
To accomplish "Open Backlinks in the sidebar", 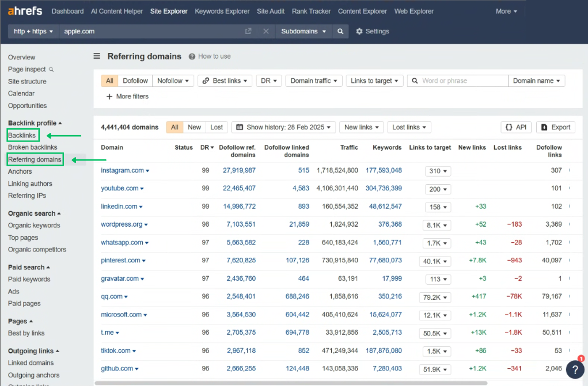I will pyautogui.click(x=22, y=135).
